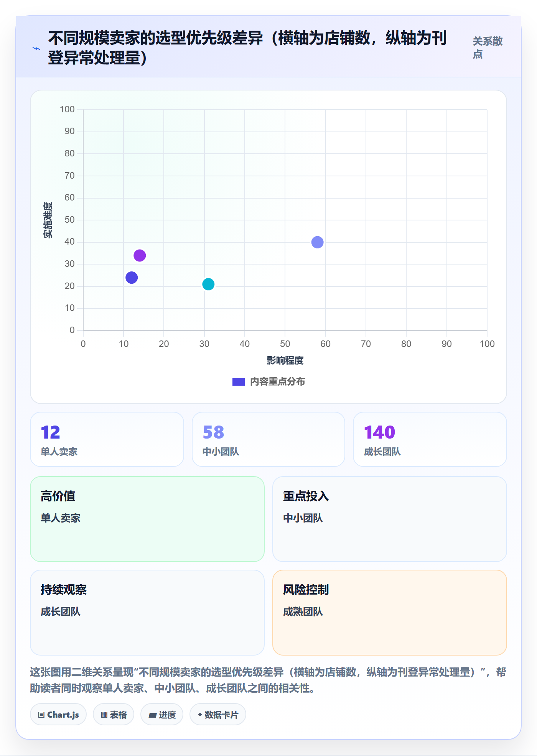Open the green 高价值 quadrant card
This screenshot has height=756, width=537.
147,519
